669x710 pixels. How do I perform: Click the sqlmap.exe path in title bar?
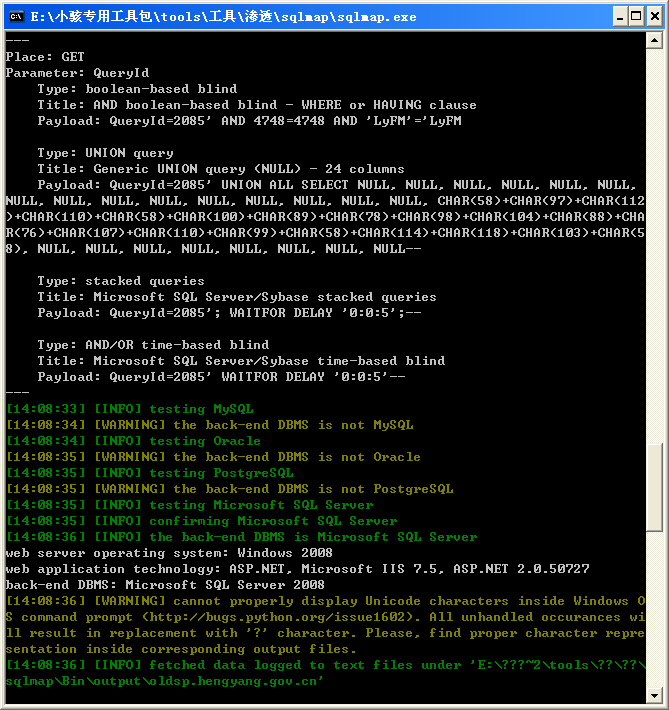point(223,17)
